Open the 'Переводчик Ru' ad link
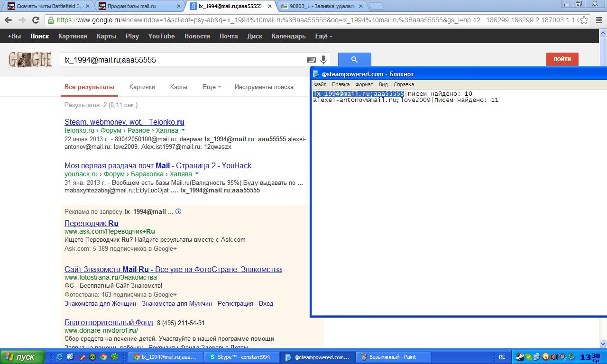 click(92, 223)
